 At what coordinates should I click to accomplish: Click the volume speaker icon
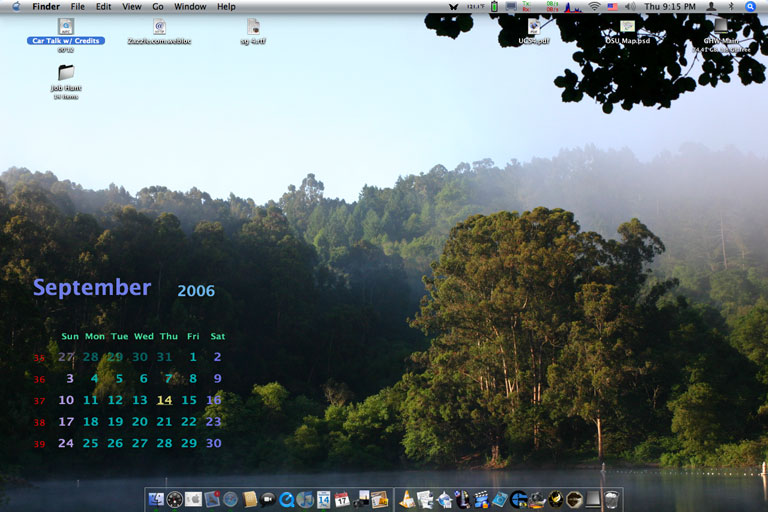point(630,6)
